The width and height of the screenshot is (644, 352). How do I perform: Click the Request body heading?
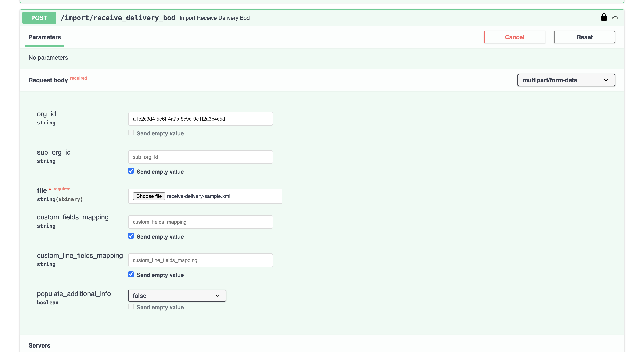tap(48, 80)
